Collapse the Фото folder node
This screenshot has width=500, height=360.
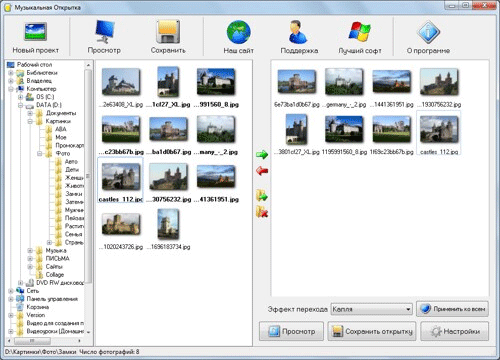tap(40, 154)
